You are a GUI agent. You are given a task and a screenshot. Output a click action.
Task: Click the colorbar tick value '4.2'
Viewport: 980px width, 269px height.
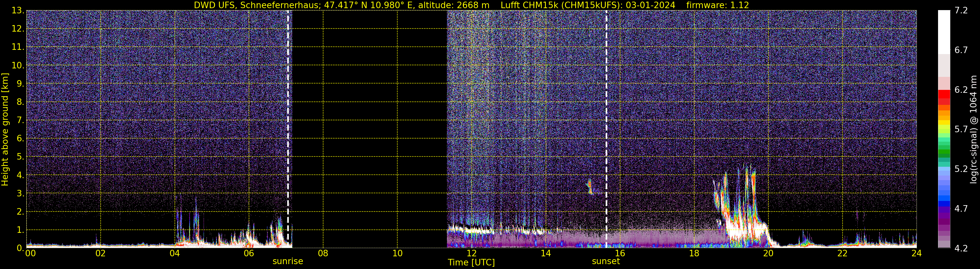[961, 248]
